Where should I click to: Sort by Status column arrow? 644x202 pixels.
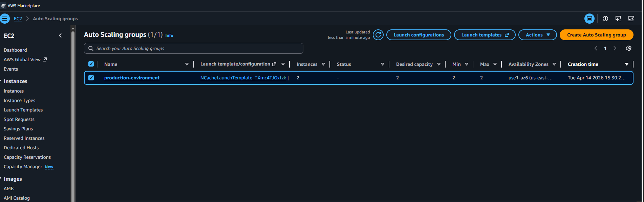pos(383,64)
